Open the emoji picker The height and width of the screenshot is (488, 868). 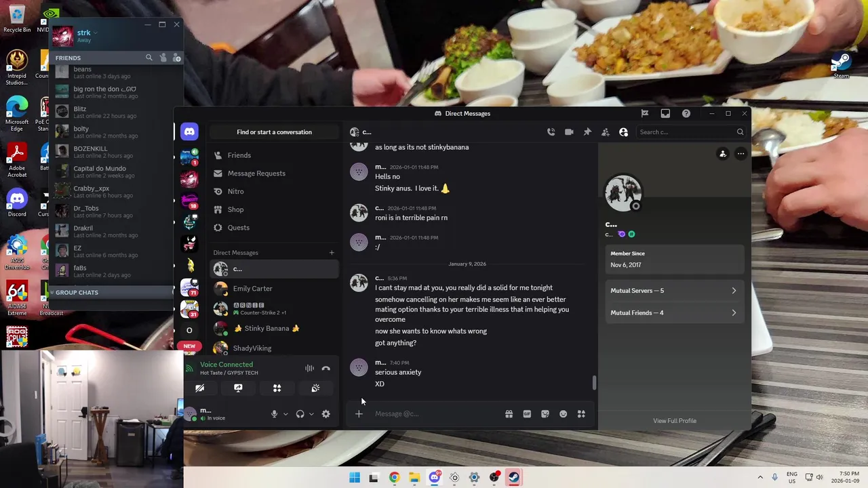pyautogui.click(x=564, y=414)
